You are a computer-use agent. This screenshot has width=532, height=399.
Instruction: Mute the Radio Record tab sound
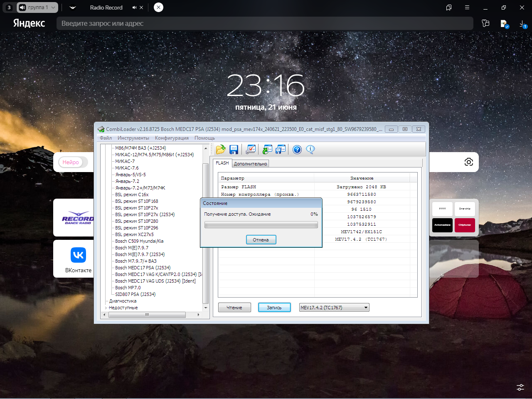click(x=134, y=7)
